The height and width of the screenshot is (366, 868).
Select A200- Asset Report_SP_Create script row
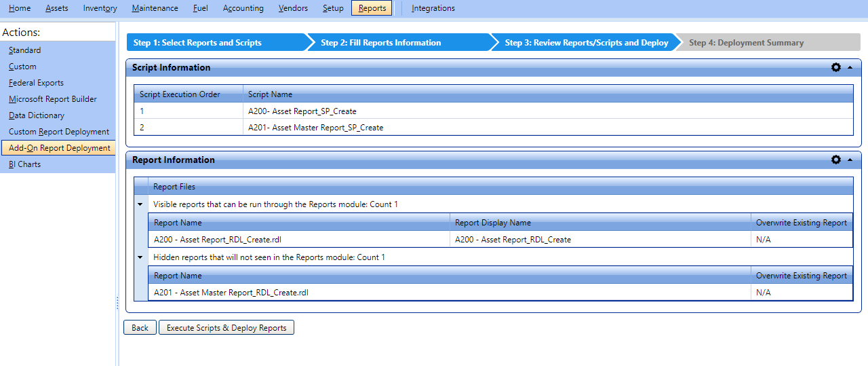[x=494, y=111]
